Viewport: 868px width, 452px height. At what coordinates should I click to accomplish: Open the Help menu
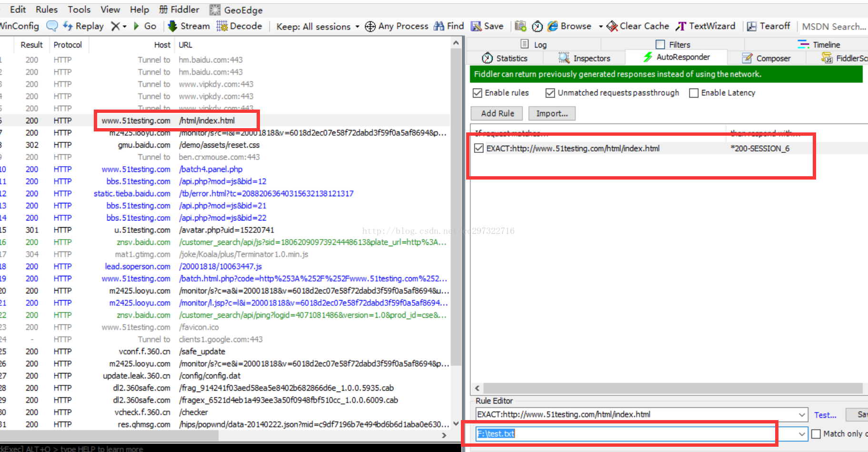[140, 10]
